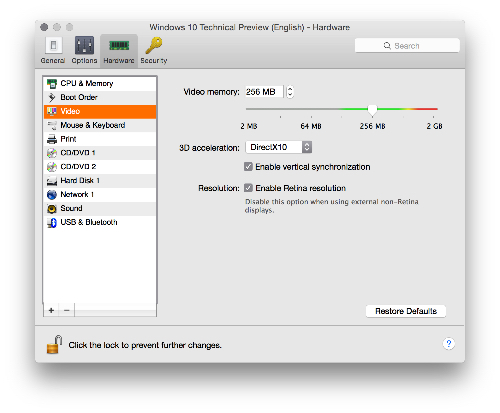Toggle Enable Retina resolution checkbox
This screenshot has height=413, width=500.
(x=248, y=188)
